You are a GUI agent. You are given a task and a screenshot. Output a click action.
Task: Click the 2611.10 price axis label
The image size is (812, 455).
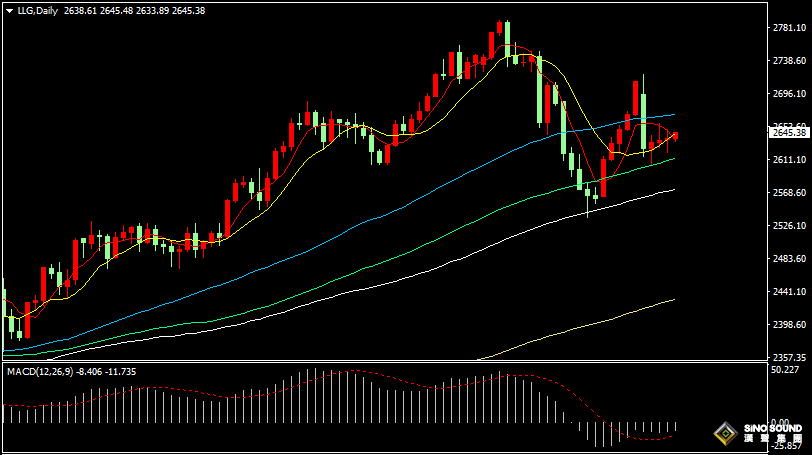[x=789, y=160]
